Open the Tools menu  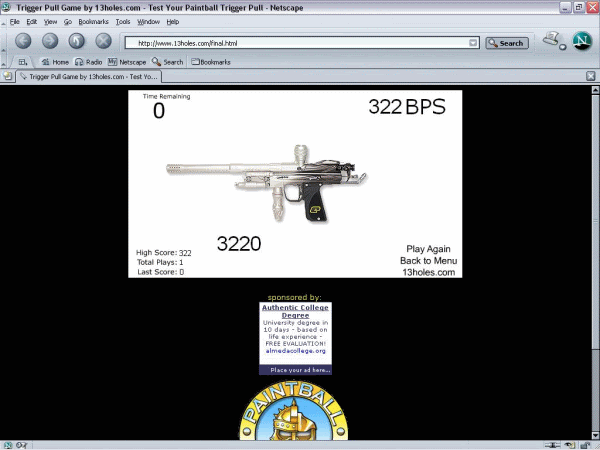(x=123, y=22)
